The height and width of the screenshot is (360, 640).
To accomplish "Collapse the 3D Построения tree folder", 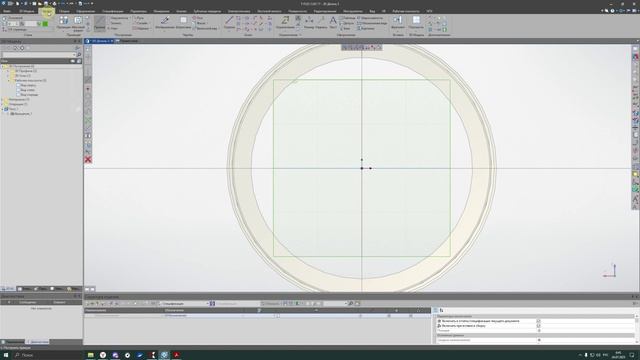I will click(x=2, y=66).
